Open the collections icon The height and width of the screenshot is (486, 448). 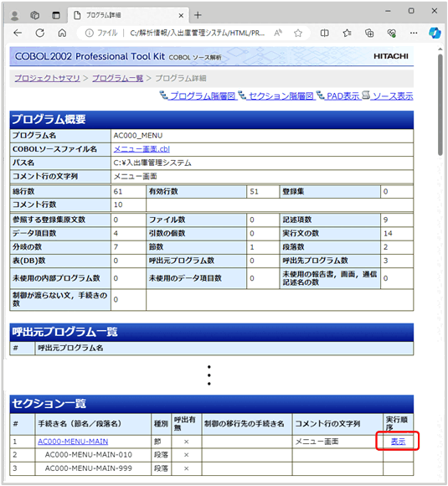(369, 33)
